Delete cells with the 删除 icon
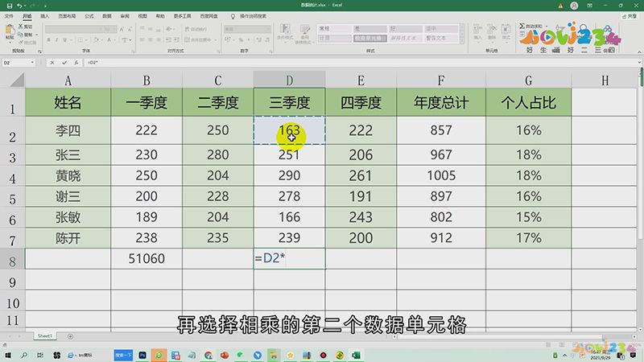The image size is (644, 362). 492,32
